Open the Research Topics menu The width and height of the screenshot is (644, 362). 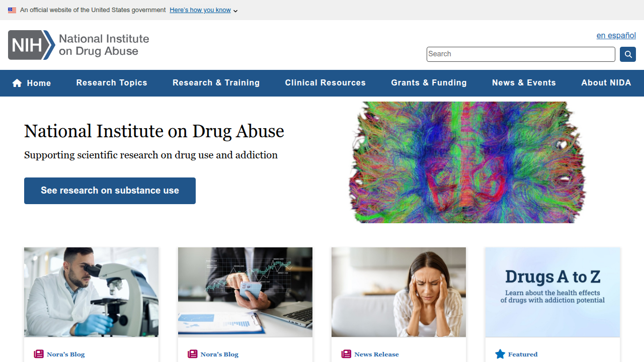click(112, 83)
